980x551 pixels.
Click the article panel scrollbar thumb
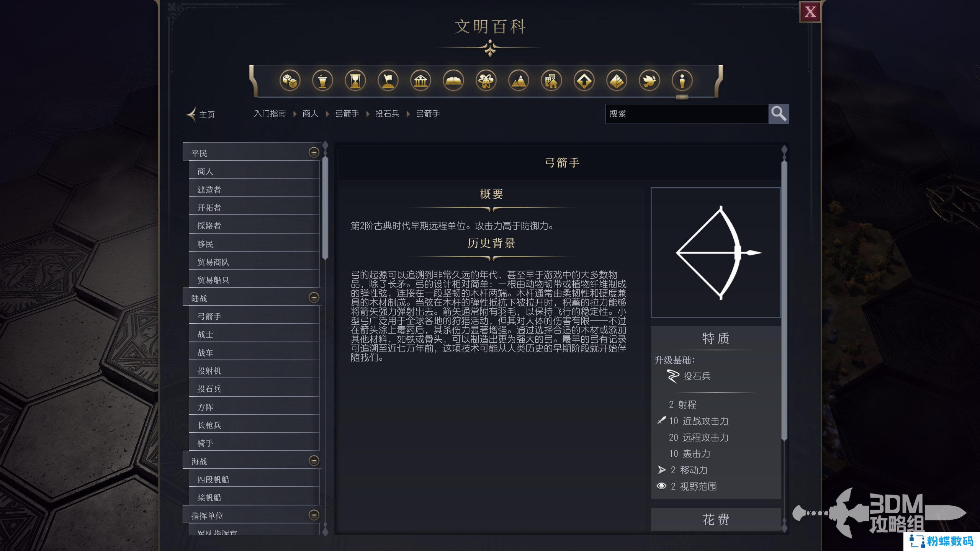pos(784,301)
